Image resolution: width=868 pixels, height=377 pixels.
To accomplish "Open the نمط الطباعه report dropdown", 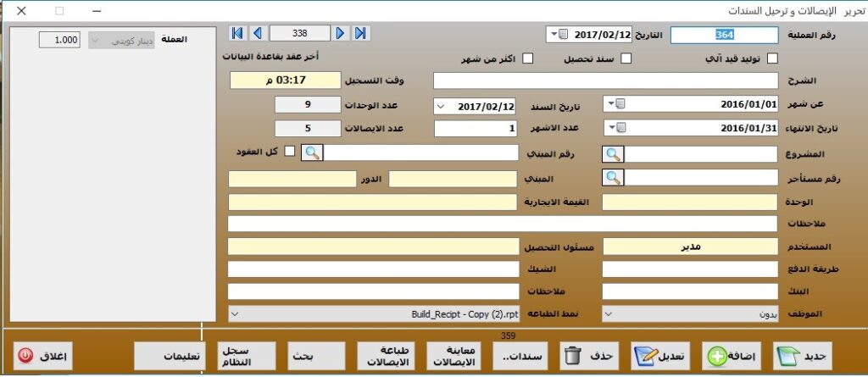I will pos(235,314).
